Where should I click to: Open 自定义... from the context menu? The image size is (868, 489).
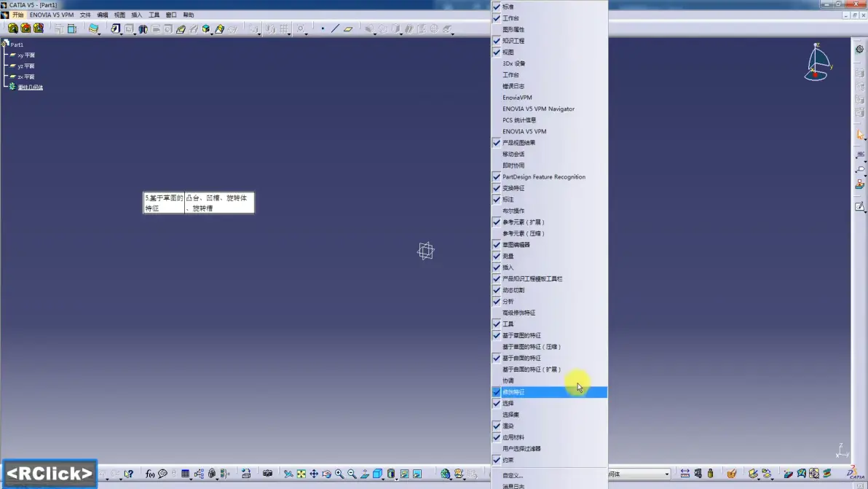(549, 476)
